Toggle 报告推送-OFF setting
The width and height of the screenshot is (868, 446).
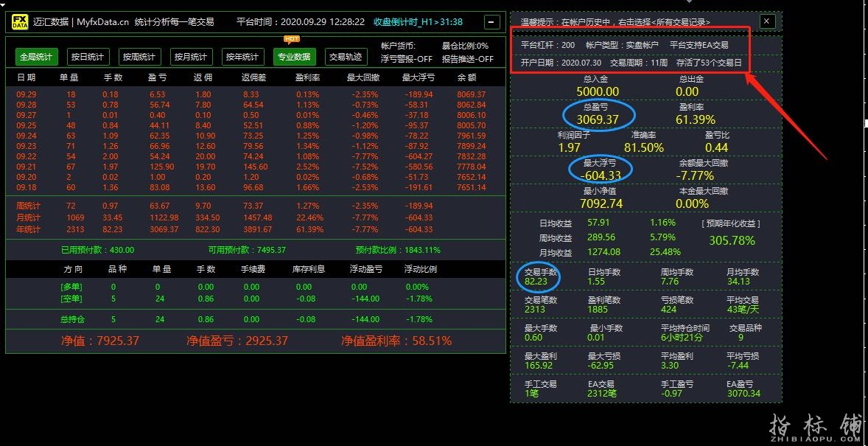click(x=468, y=59)
